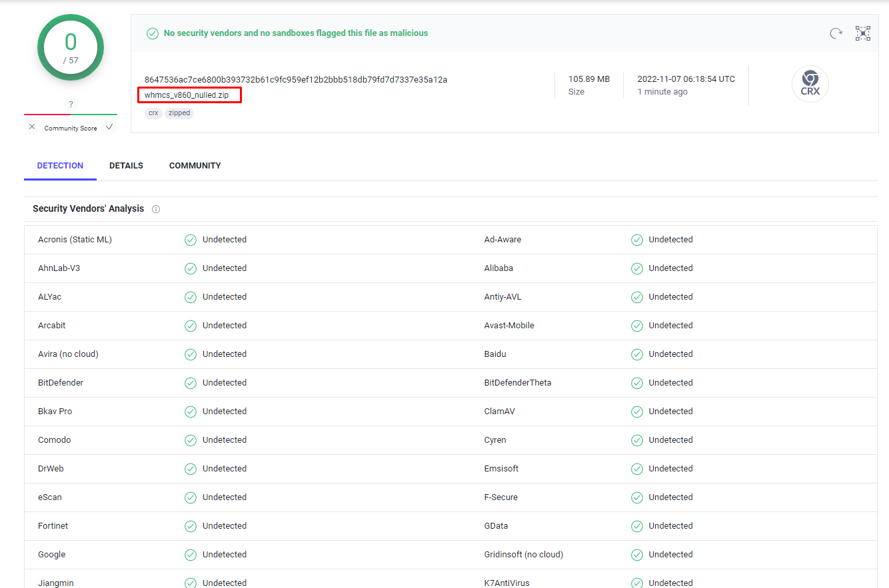Click the CRX file type icon
The height and width of the screenshot is (588, 889).
coord(810,84)
